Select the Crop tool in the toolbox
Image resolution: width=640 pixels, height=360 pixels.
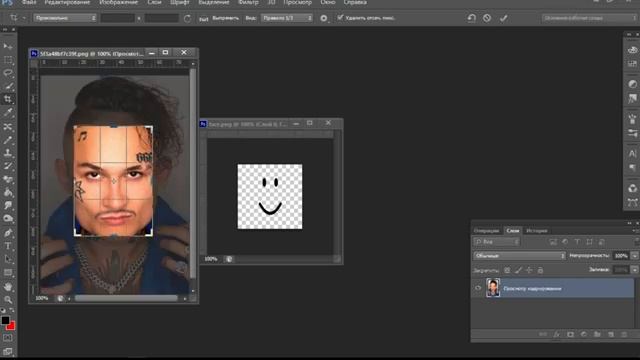pyautogui.click(x=8, y=99)
